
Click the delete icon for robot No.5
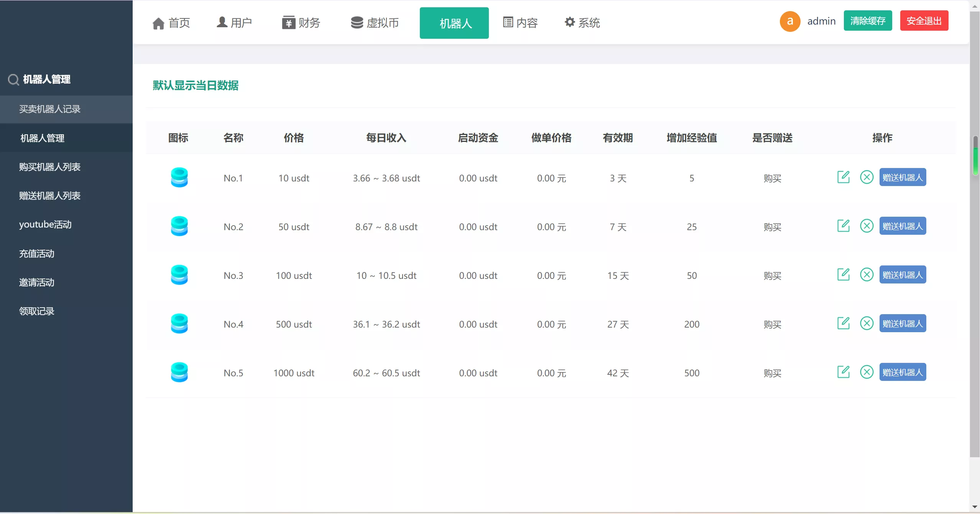pyautogui.click(x=867, y=372)
